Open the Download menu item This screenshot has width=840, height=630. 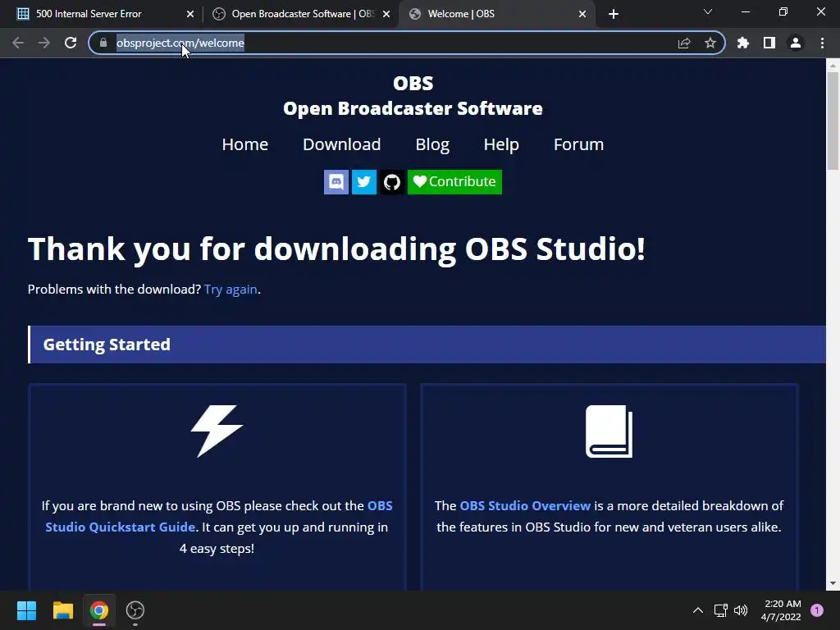[342, 144]
